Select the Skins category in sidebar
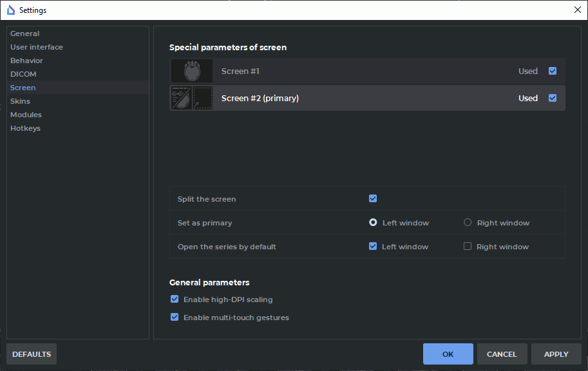This screenshot has width=588, height=371. pyautogui.click(x=20, y=101)
